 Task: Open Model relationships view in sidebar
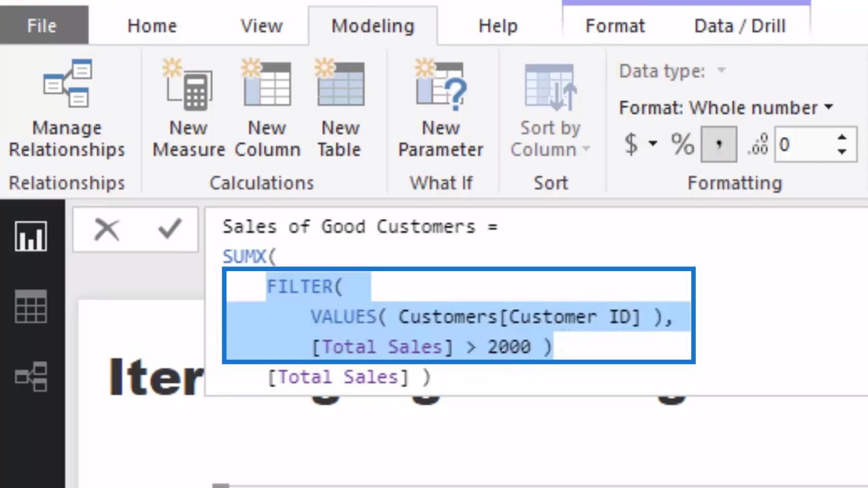31,376
